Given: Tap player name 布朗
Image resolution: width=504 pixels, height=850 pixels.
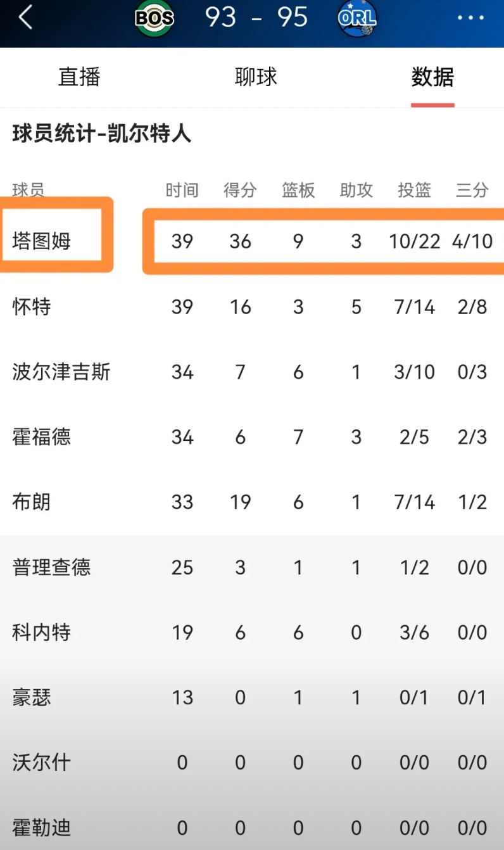Looking at the screenshot, I should point(32,502).
